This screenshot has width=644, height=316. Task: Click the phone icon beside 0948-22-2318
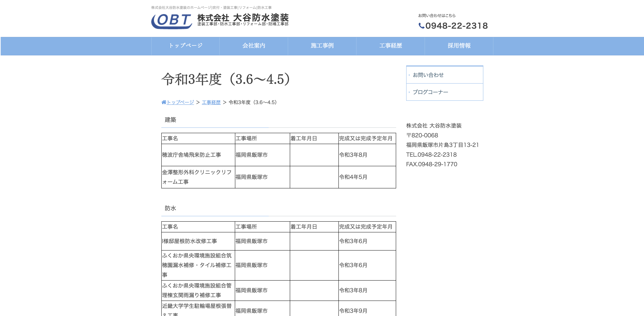click(421, 26)
